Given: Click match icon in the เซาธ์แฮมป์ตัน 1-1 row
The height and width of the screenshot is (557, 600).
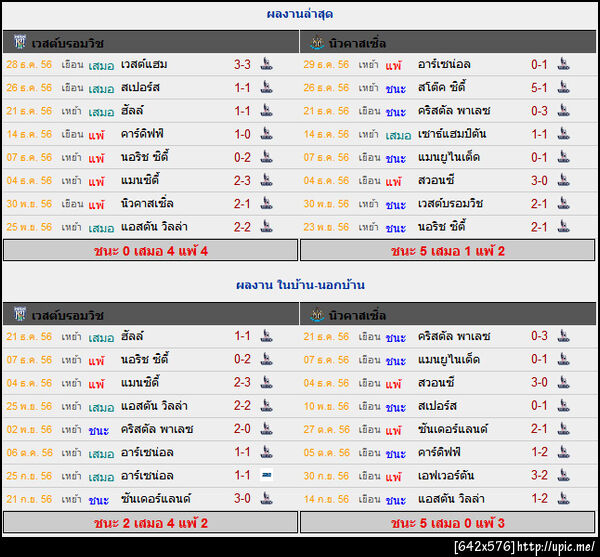Looking at the screenshot, I should pyautogui.click(x=563, y=134).
